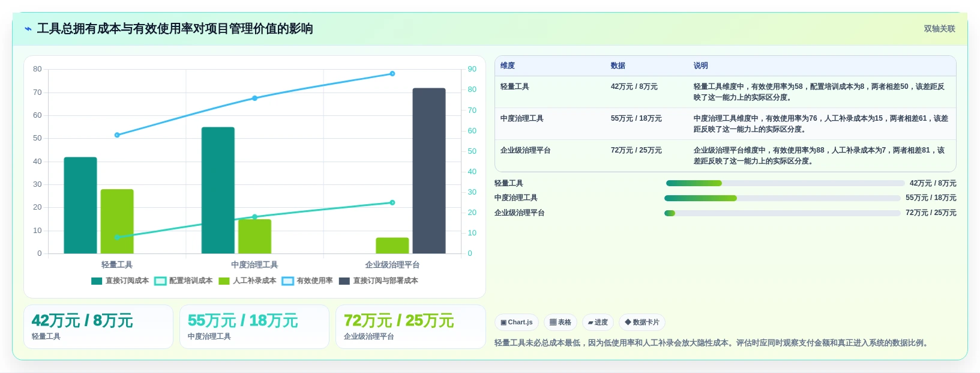Click the 中度治理工具 x-axis label
980x373 pixels.
tap(254, 265)
